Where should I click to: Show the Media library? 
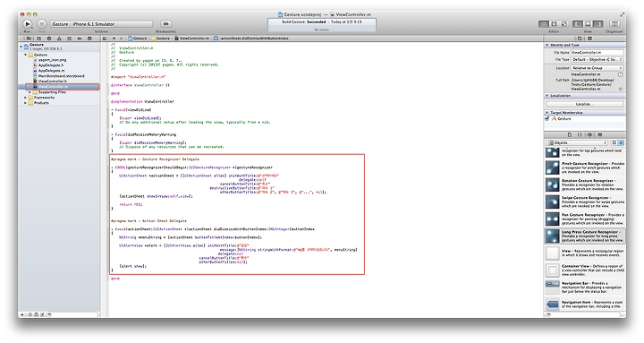pyautogui.click(x=600, y=134)
